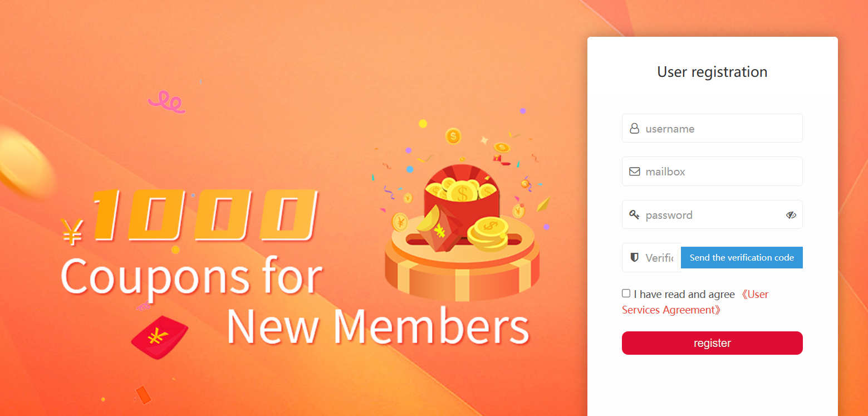Click Send the verification code button

[742, 258]
